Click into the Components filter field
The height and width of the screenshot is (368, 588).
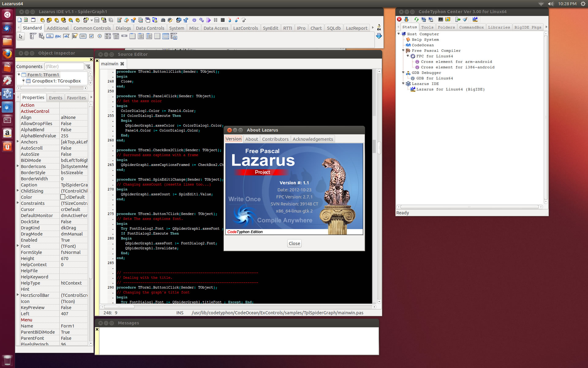[64, 66]
